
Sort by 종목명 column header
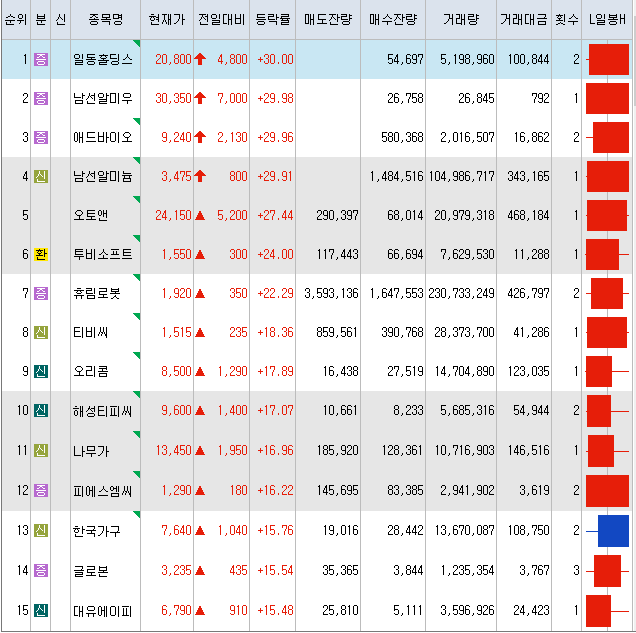105,19
